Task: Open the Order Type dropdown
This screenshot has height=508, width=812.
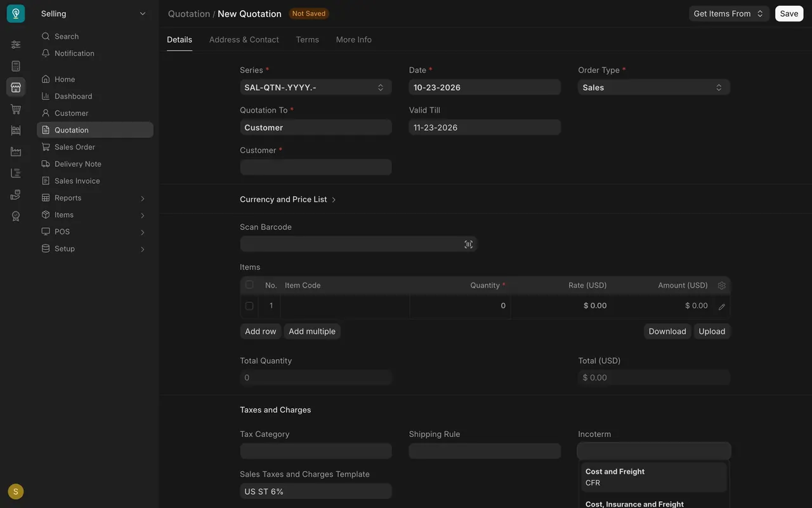Action: pos(654,88)
